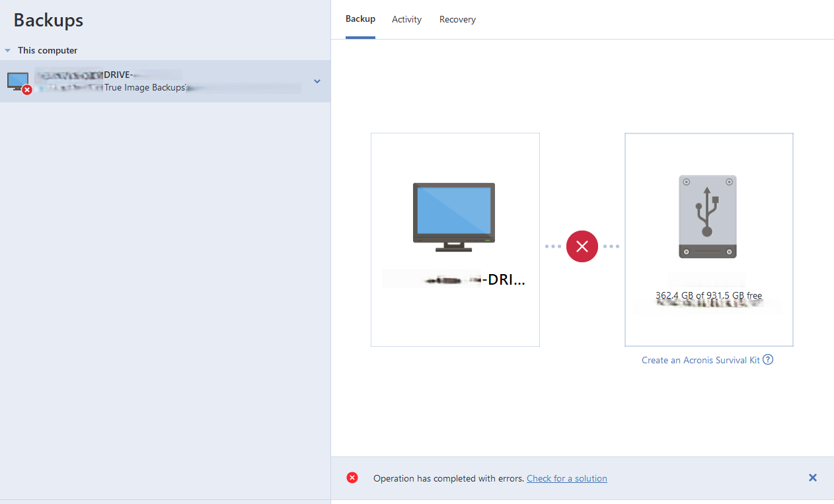834x504 pixels.
Task: Click the Operation has completed with errors message
Action: (449, 478)
